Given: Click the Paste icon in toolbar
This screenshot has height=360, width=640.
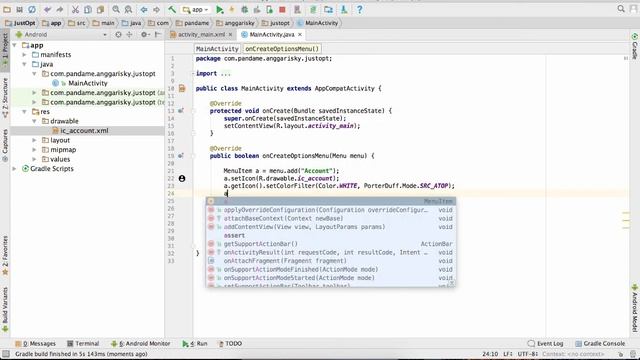Looking at the screenshot, I should pyautogui.click(x=100, y=9).
